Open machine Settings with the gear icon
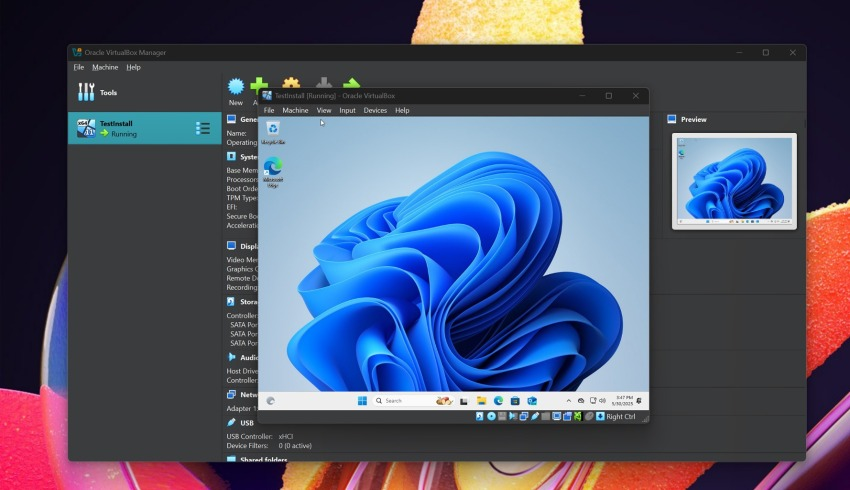 (291, 83)
